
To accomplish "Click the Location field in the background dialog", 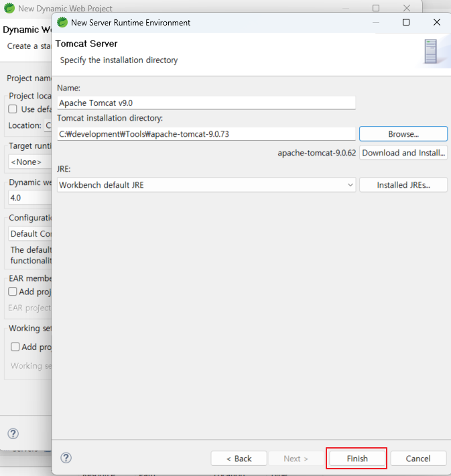I will 48,125.
